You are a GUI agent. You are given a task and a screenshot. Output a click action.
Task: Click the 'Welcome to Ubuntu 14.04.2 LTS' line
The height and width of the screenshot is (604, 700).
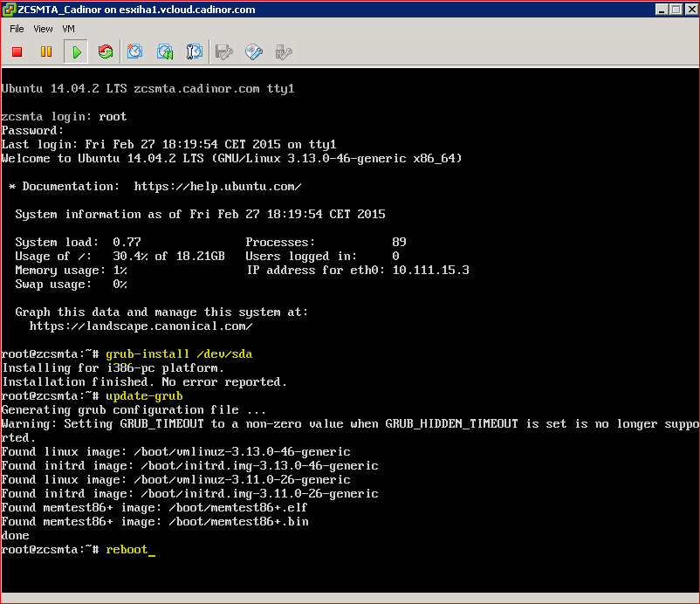point(231,158)
